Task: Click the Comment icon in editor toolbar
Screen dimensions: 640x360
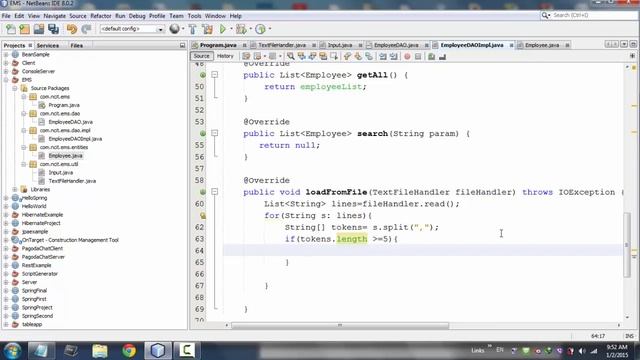Action: pos(431,56)
